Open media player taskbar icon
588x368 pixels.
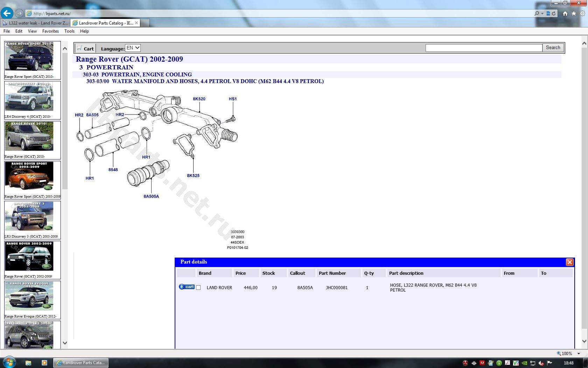[44, 363]
